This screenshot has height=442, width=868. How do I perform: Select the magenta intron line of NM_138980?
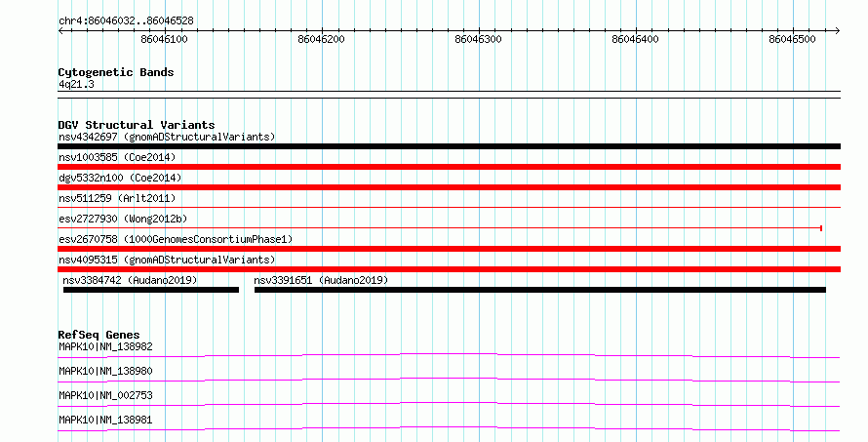pyautogui.click(x=449, y=380)
